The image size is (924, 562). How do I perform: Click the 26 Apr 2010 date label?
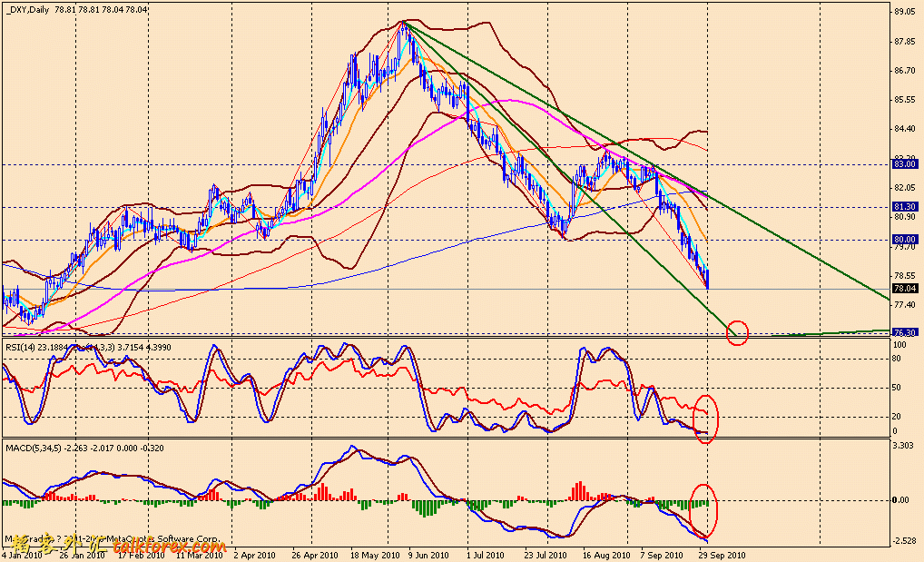[315, 556]
